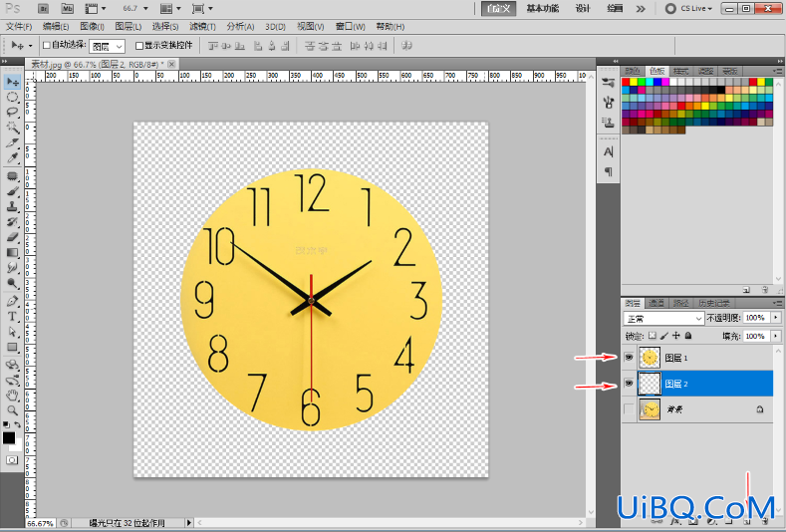Viewport: 786px width, 532px height.
Task: Click the 填充 100% input field
Action: (x=756, y=336)
